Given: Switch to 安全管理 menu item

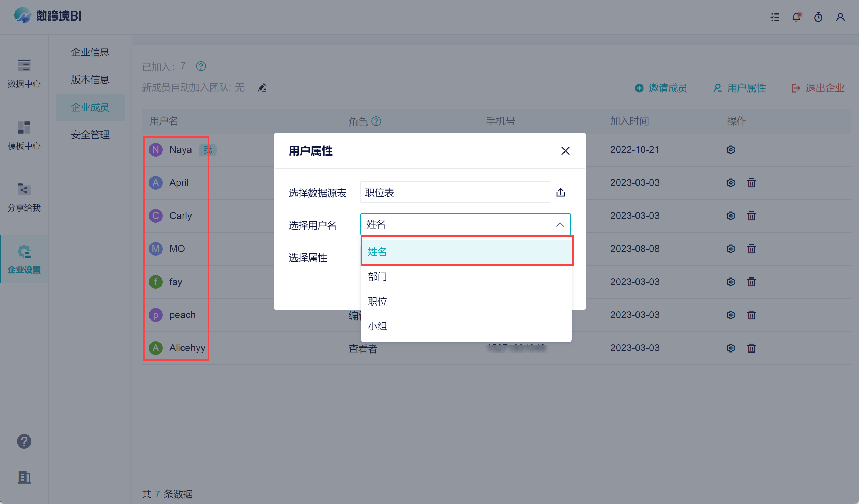Looking at the screenshot, I should coord(90,135).
